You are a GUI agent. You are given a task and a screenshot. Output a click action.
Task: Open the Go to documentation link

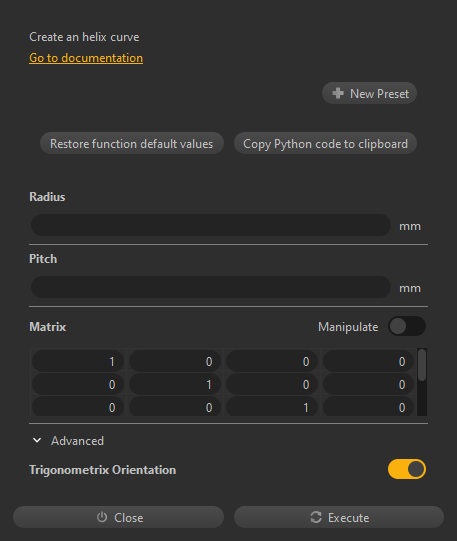click(86, 58)
